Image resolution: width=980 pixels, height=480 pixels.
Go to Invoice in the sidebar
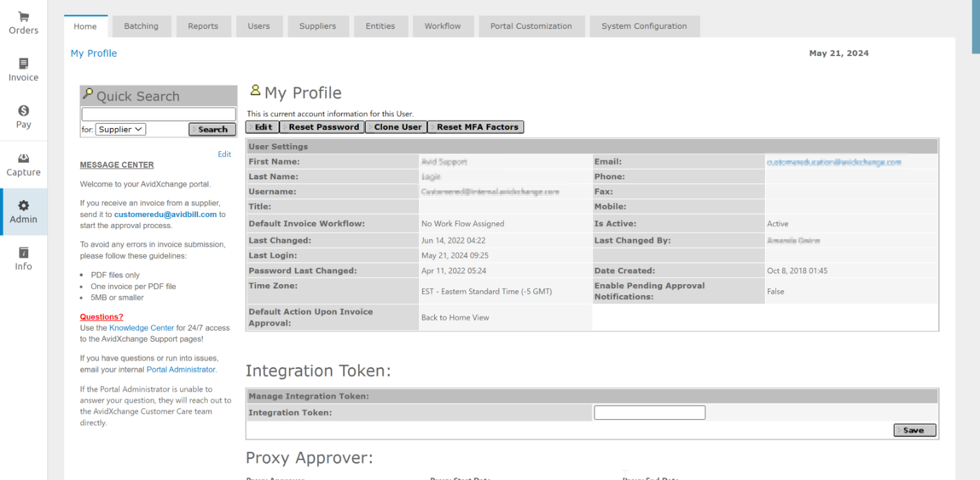[x=23, y=70]
